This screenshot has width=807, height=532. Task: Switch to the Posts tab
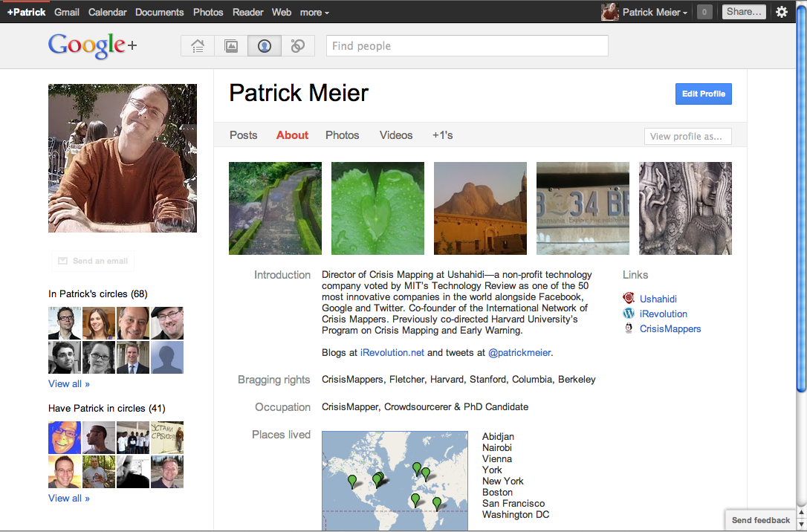coord(243,135)
